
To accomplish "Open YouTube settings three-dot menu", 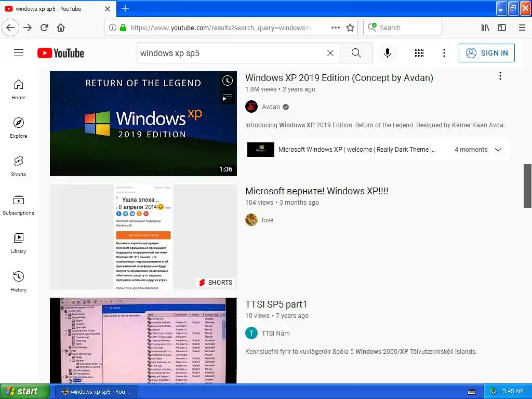I will pyautogui.click(x=444, y=53).
